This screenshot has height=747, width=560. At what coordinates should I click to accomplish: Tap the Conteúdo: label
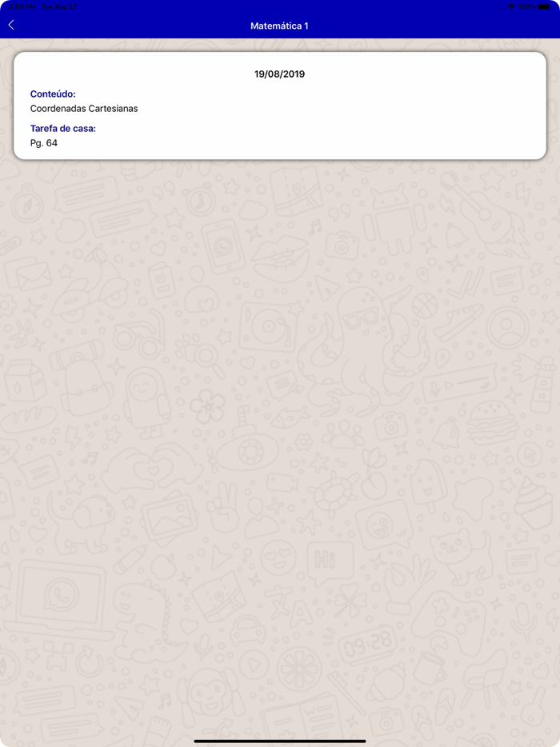(x=53, y=94)
